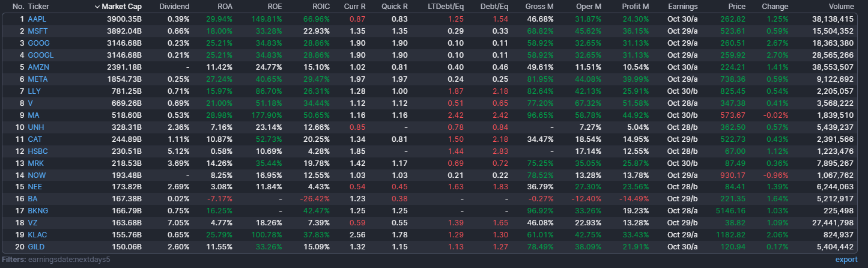Click the Curr R column header
The image size is (868, 268).
tap(354, 7)
